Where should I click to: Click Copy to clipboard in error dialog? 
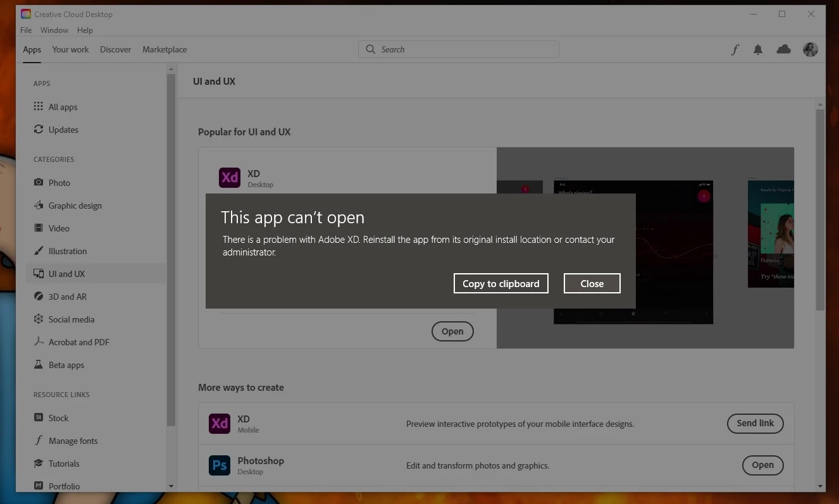501,283
